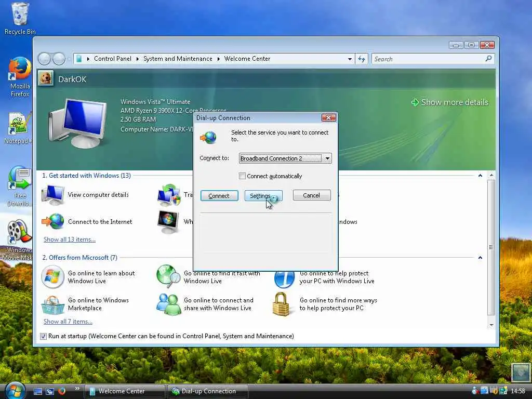Click the What's new Vista monitor icon

coord(168,221)
